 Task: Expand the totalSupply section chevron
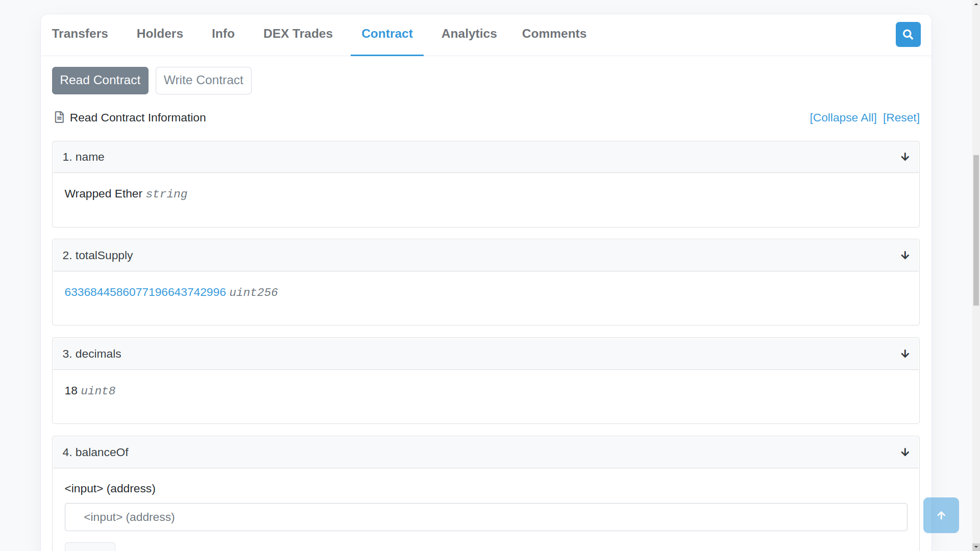click(x=904, y=255)
